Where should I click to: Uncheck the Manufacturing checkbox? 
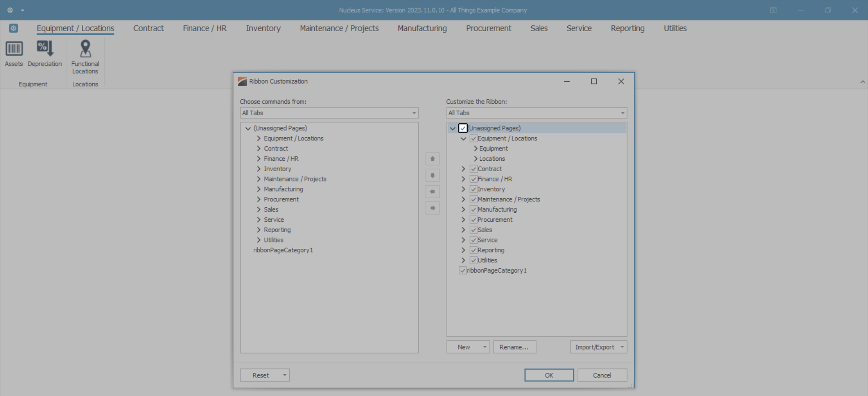(474, 210)
